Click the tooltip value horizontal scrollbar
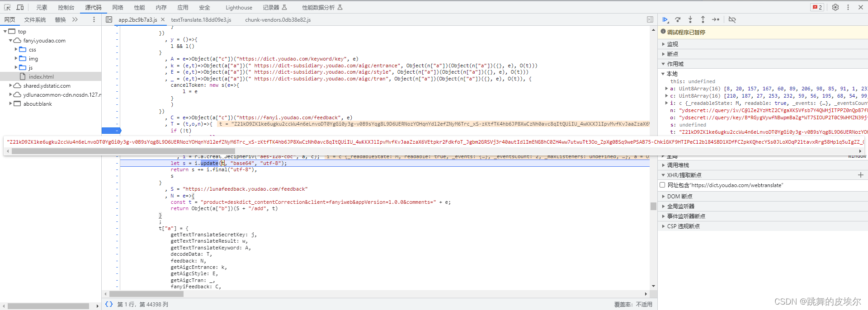Screen dimensions: 868x310 pyautogui.click(x=123, y=151)
